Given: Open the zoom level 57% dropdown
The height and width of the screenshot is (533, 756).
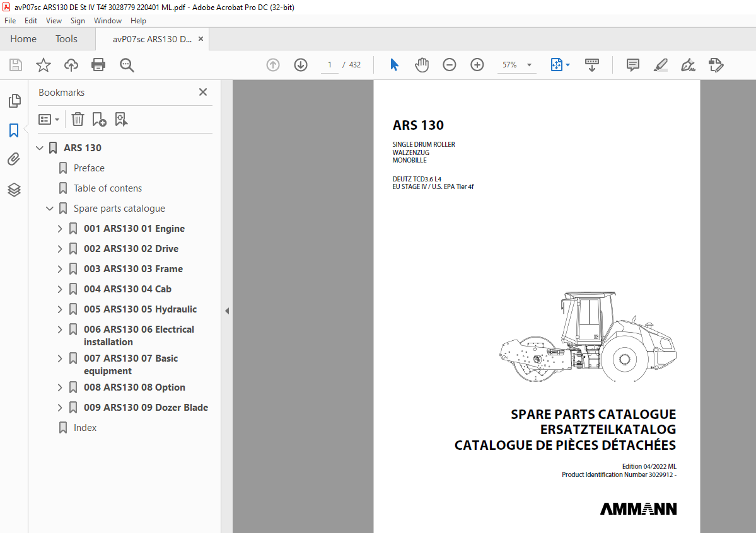Looking at the screenshot, I should [530, 64].
